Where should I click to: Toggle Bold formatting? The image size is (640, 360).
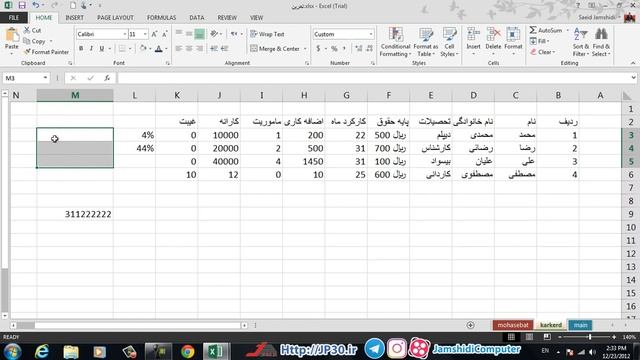[81, 49]
